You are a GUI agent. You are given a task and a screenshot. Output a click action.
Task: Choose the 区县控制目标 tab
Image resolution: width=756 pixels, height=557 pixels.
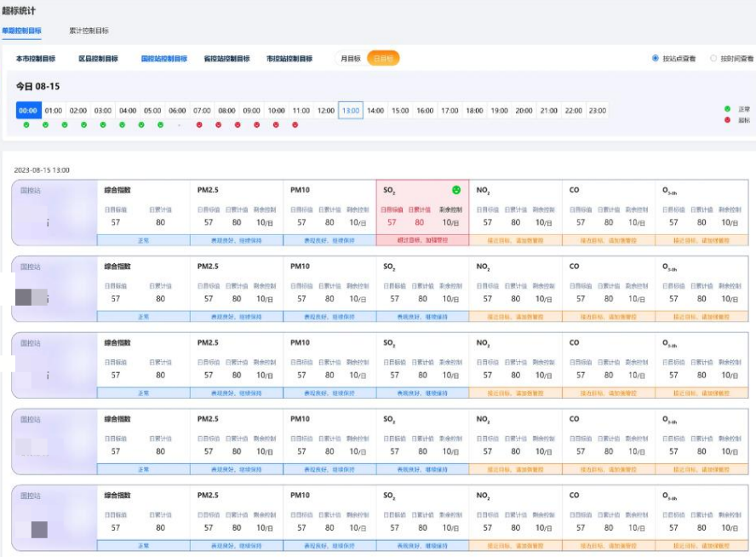(x=98, y=59)
